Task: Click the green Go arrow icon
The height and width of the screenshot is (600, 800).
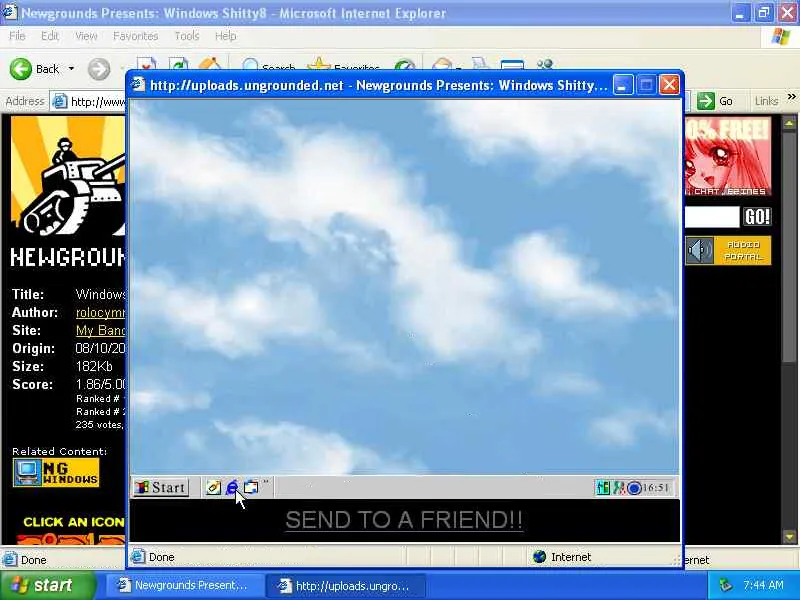Action: point(706,101)
